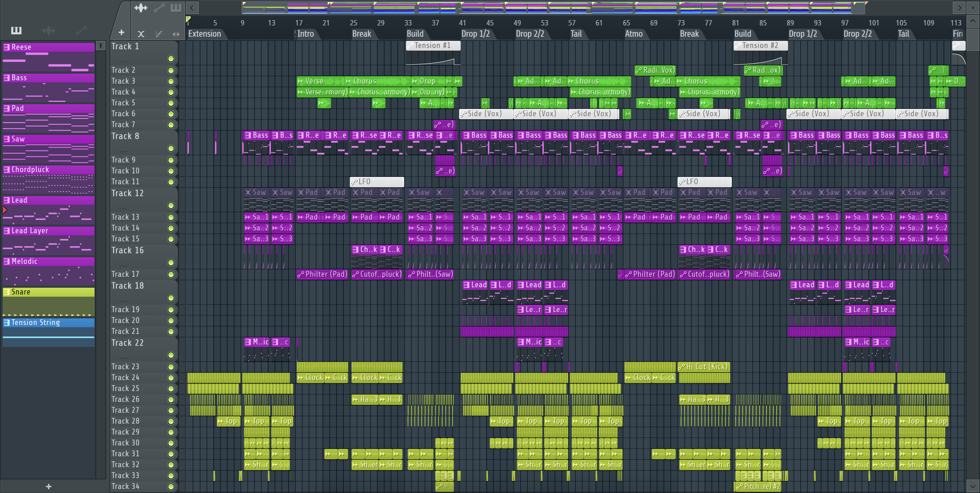Click the down arrow of vertical scrollbar

click(x=973, y=486)
